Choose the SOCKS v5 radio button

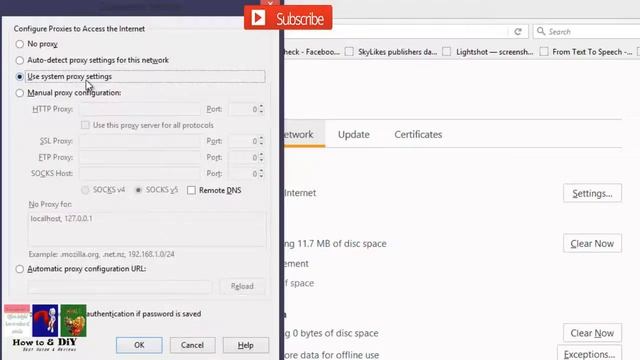(138, 190)
